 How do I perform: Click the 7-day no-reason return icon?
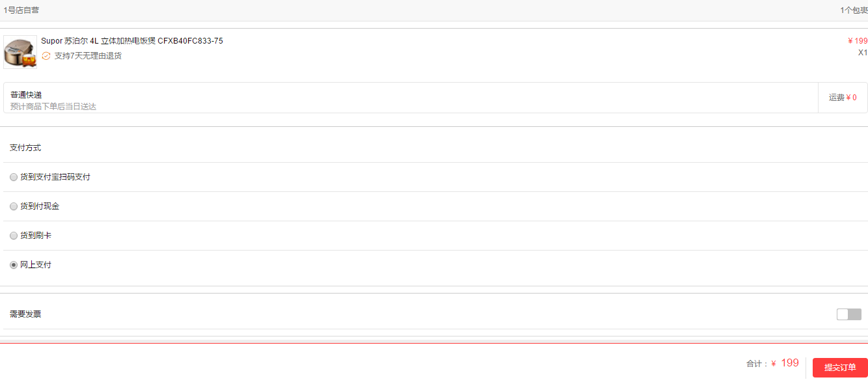(x=46, y=56)
